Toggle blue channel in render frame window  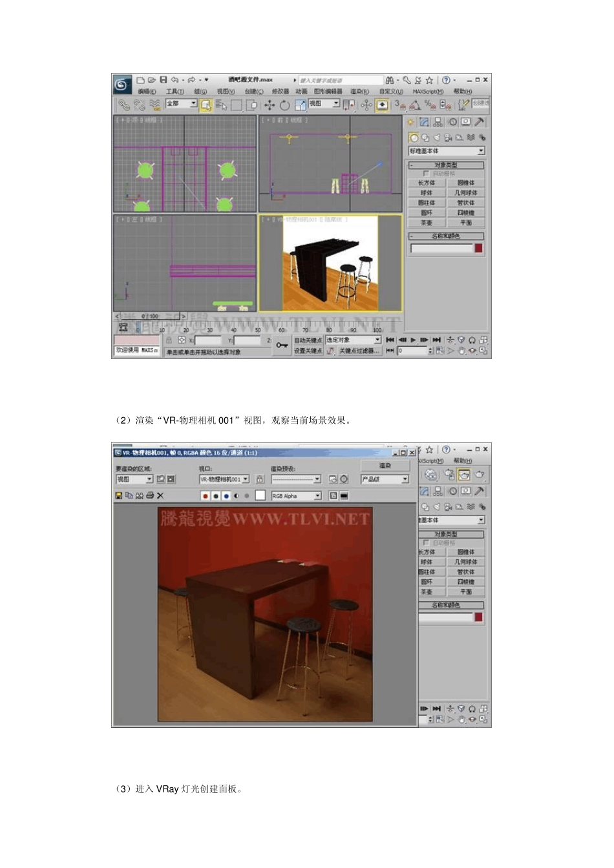click(x=226, y=496)
